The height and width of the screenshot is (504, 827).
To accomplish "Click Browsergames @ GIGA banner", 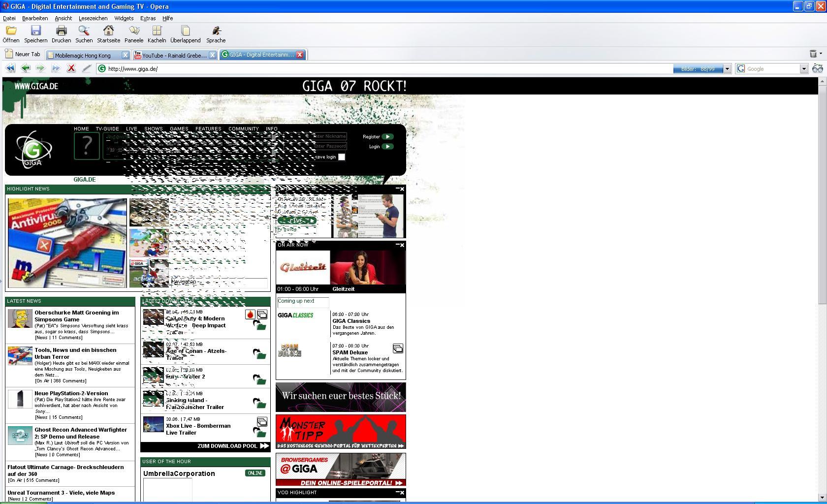I will click(341, 470).
